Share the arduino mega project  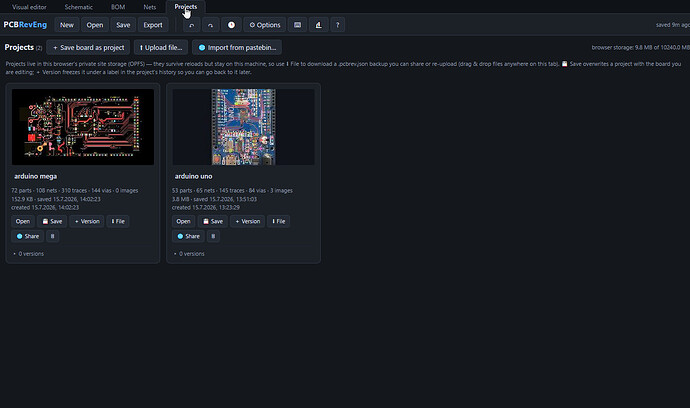[27, 236]
